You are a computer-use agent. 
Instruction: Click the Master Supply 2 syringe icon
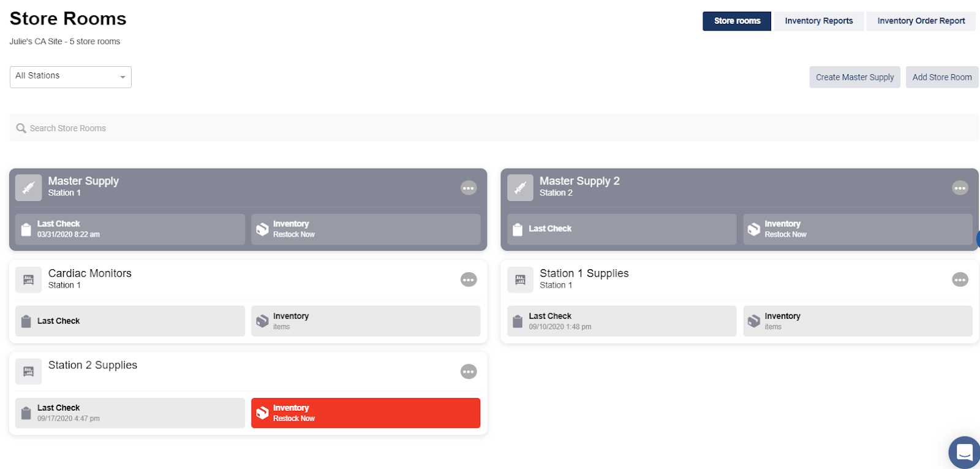[520, 188]
